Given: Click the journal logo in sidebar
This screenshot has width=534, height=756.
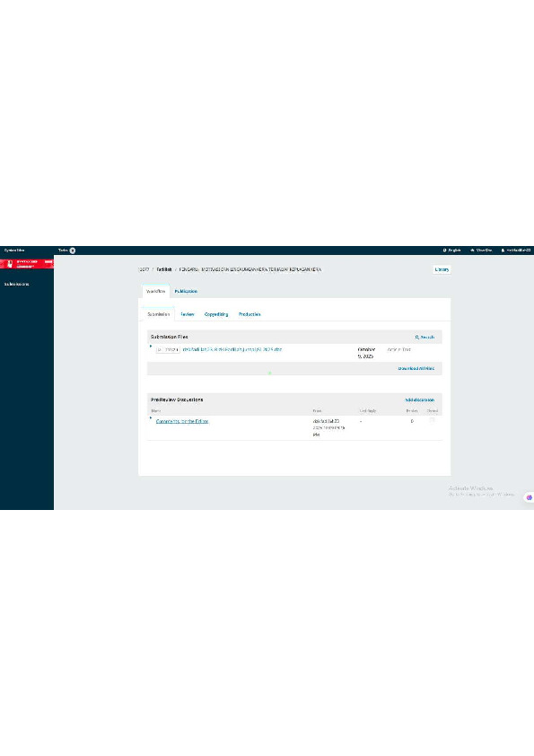Looking at the screenshot, I should point(27,264).
